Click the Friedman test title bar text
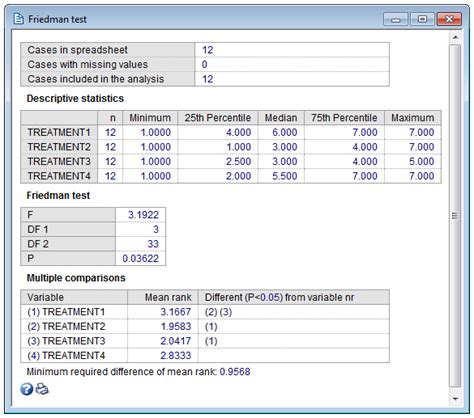The height and width of the screenshot is (418, 474). 57,19
